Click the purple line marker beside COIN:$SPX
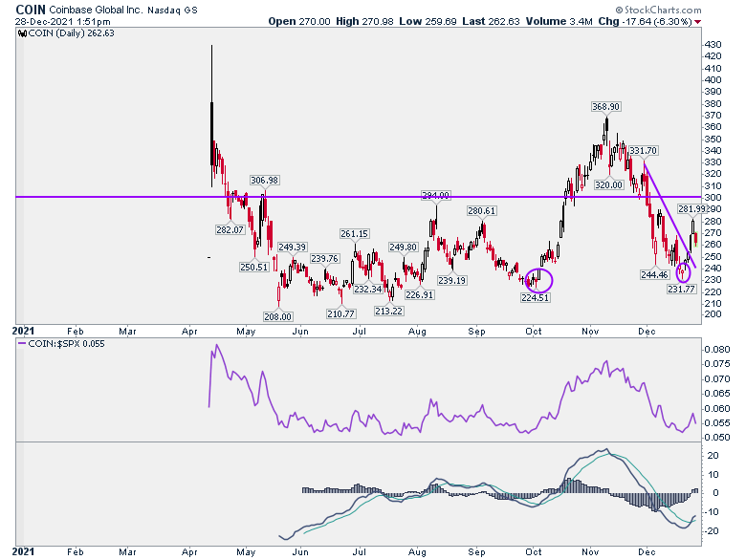Viewport: 746px width, 560px height. point(22,343)
